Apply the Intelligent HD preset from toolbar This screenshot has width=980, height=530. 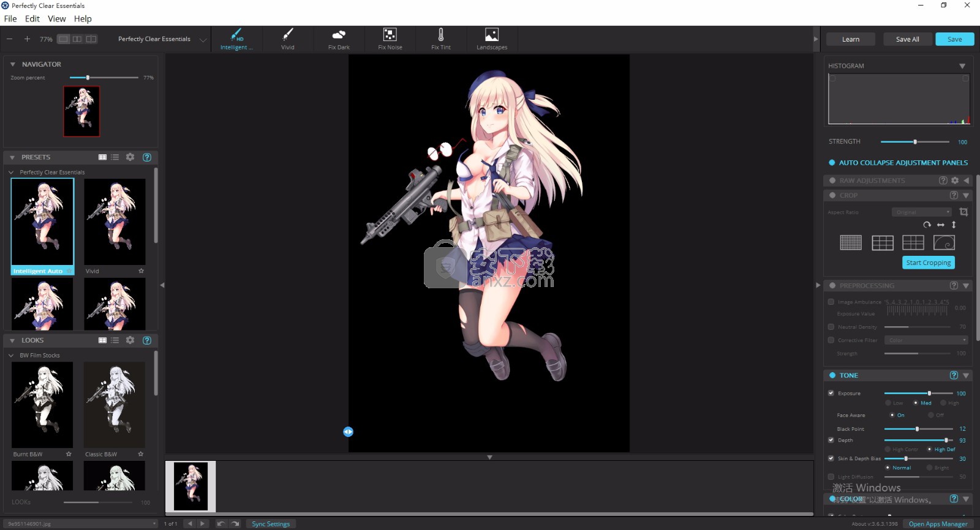236,39
